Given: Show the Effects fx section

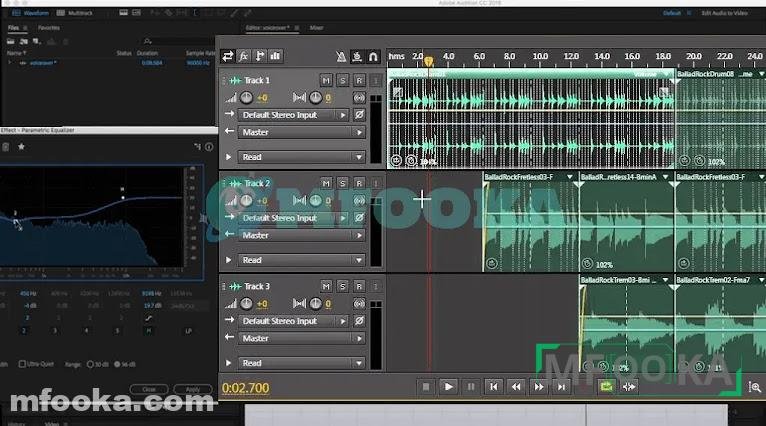Looking at the screenshot, I should (x=244, y=56).
